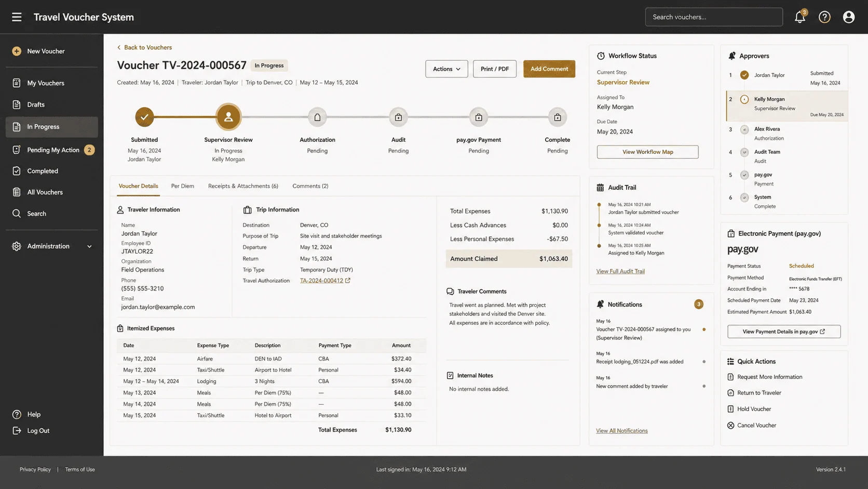
Task: Click the Search magnifier icon in sidebar
Action: 17,214
